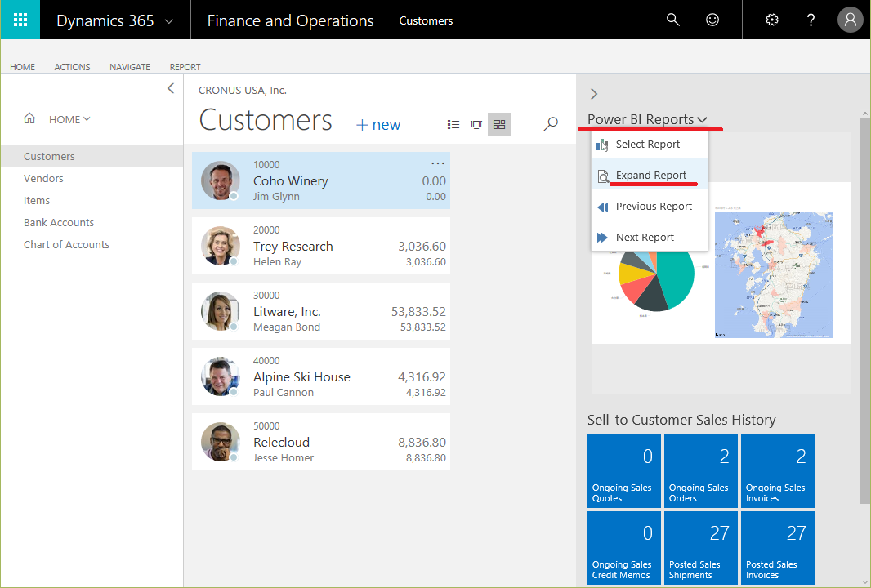Click the FactBox vertical scrollbar
Screen dimensions: 871x588
(864, 311)
